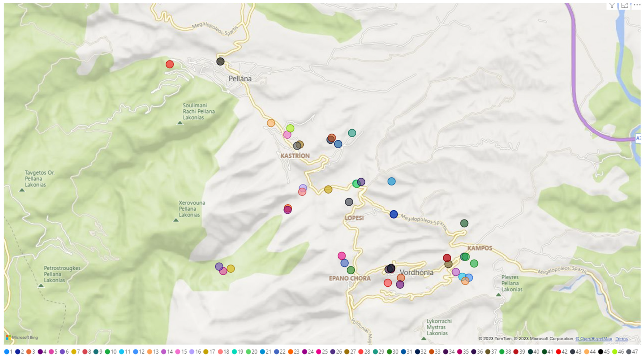Click the red marker west of Pellána
Image resolution: width=644 pixels, height=358 pixels.
pyautogui.click(x=170, y=64)
